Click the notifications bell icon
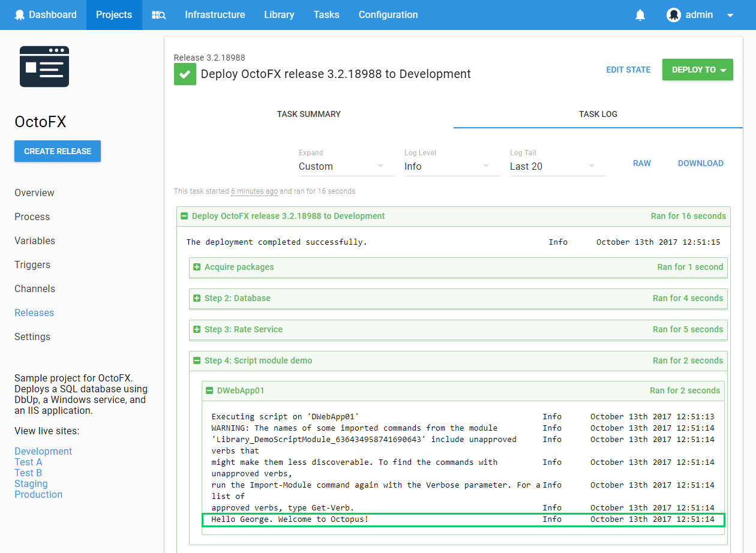 640,15
